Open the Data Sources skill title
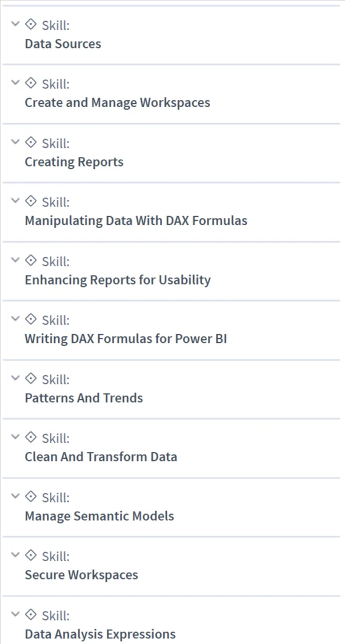Screen dimensions: 345x644 63,43
